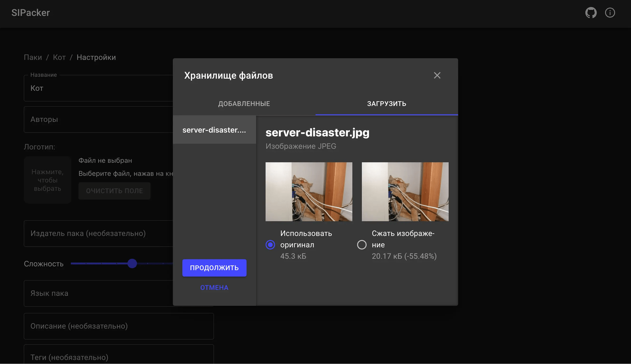This screenshot has width=631, height=364.
Task: Click the info icon in header
Action: [x=610, y=13]
